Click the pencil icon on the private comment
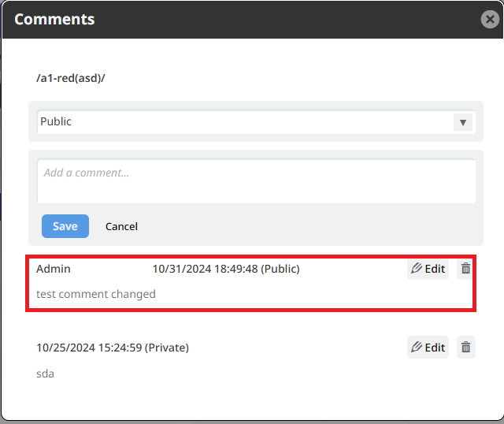 [417, 347]
